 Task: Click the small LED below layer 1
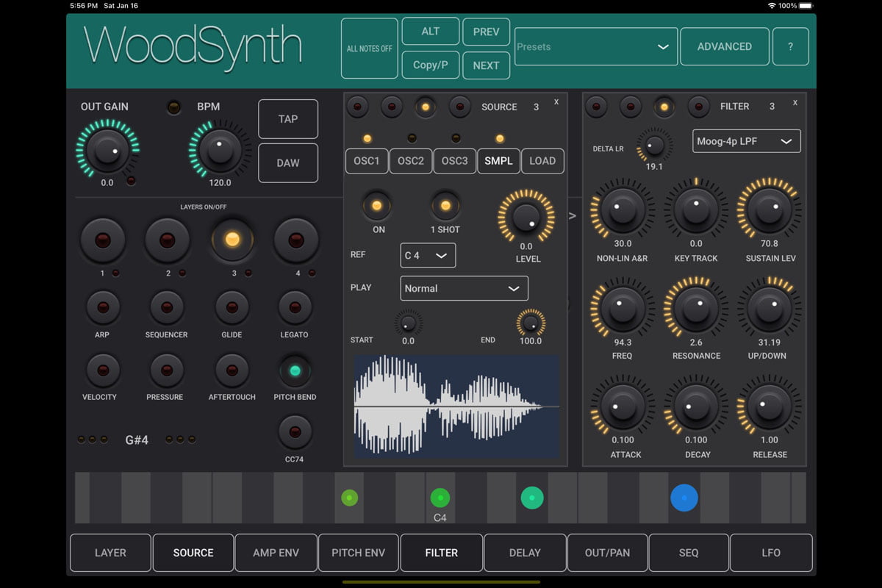pyautogui.click(x=116, y=273)
